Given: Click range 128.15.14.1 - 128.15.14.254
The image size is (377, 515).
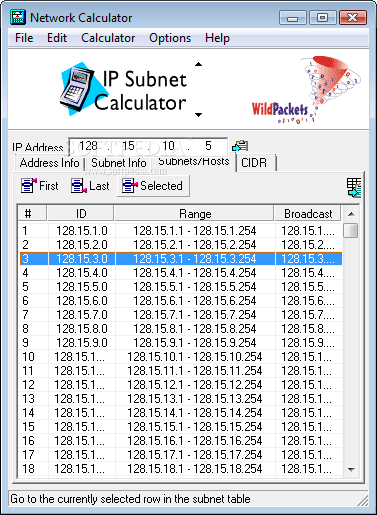Looking at the screenshot, I should click(x=195, y=413).
